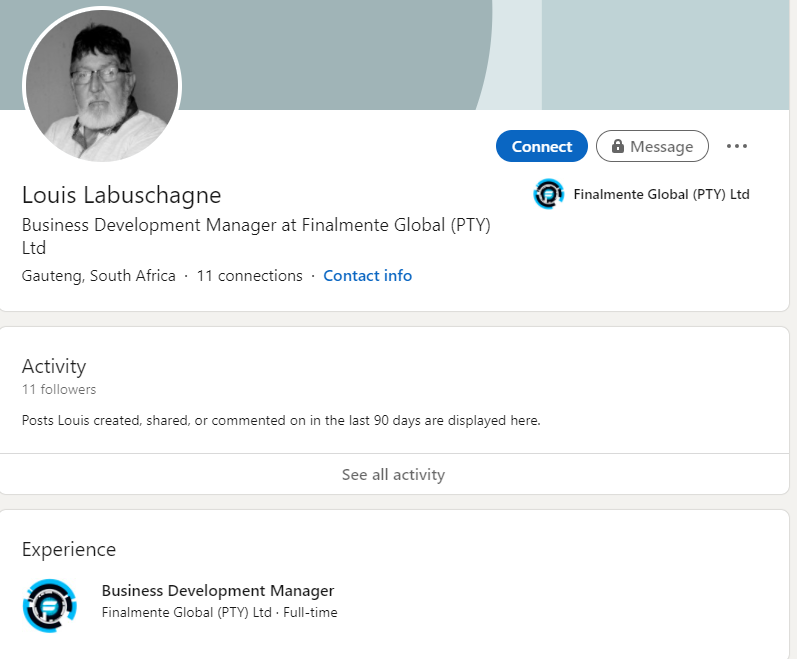Click the 11 followers text under Activity
Screen dimensions: 797x659
point(59,389)
